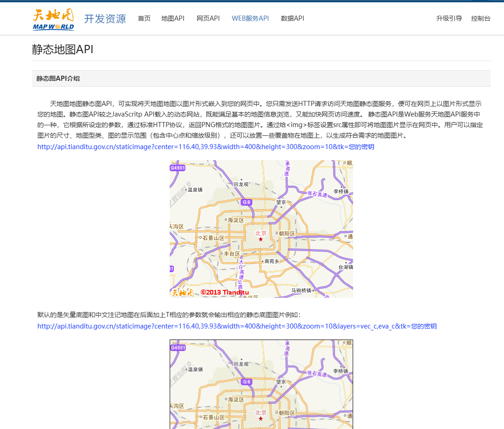Click the 南苑乡 label on first map

(272, 261)
